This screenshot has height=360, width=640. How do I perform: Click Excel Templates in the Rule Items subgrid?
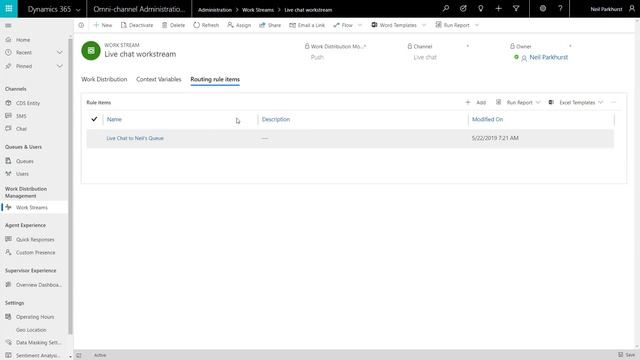pos(572,102)
